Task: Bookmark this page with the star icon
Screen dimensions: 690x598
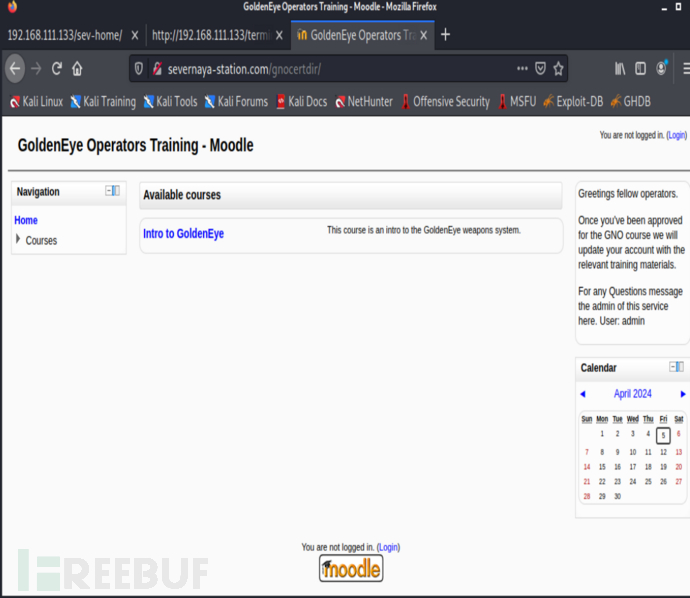Action: point(558,68)
